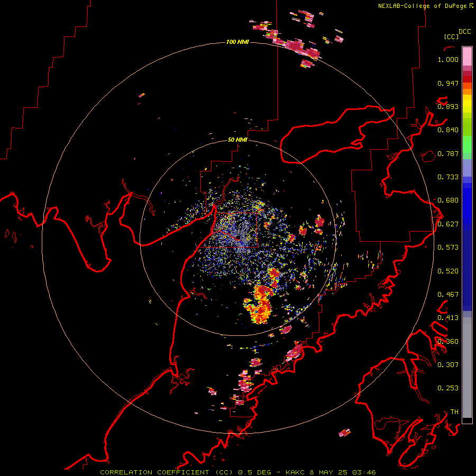The width and height of the screenshot is (476, 476).
Task: Click the DCC legend header
Action: (465, 32)
